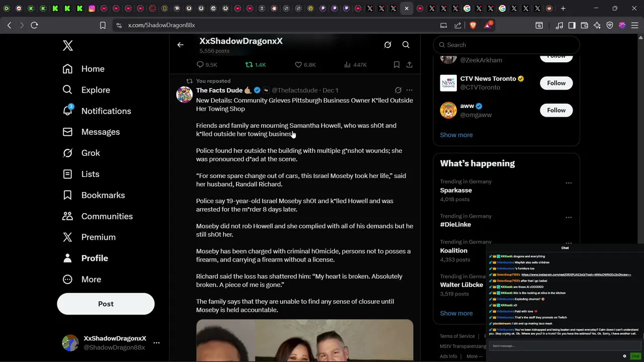This screenshot has width=644, height=362.
Task: Open The Facts Dude profile avatar
Action: point(184,95)
